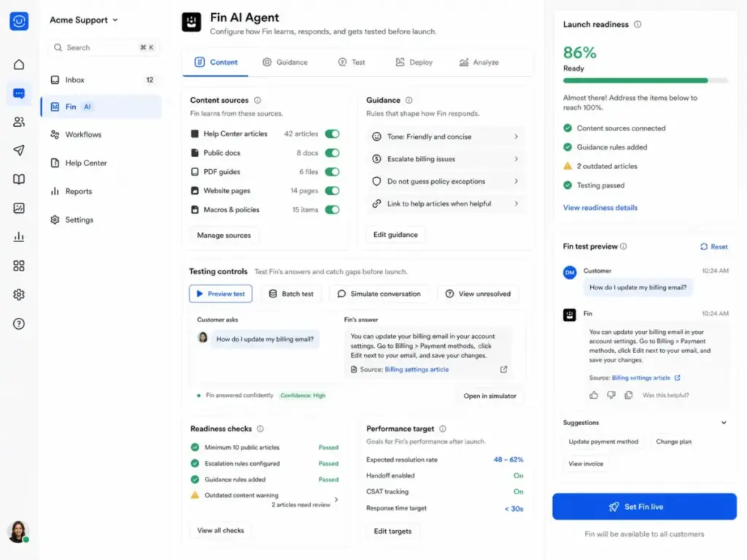747x560 pixels.
Task: Switch to the Content tab
Action: click(216, 63)
